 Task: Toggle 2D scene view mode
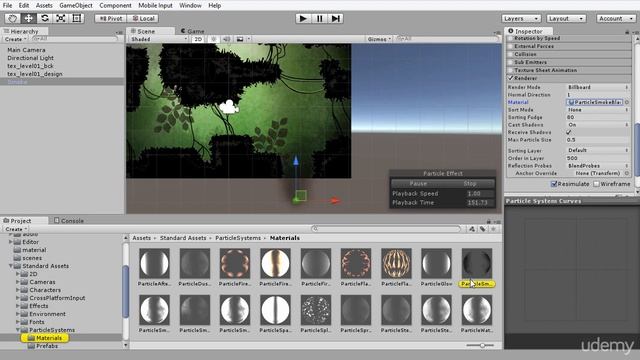click(x=198, y=39)
